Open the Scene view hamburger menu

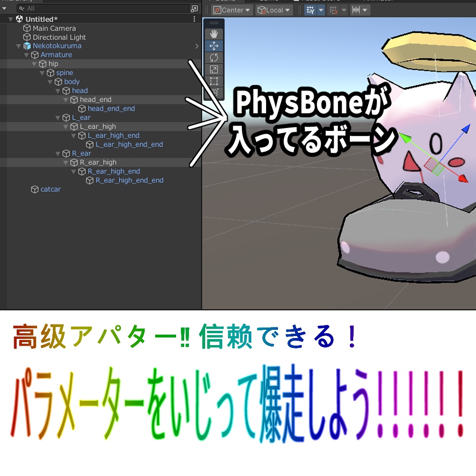[214, 23]
